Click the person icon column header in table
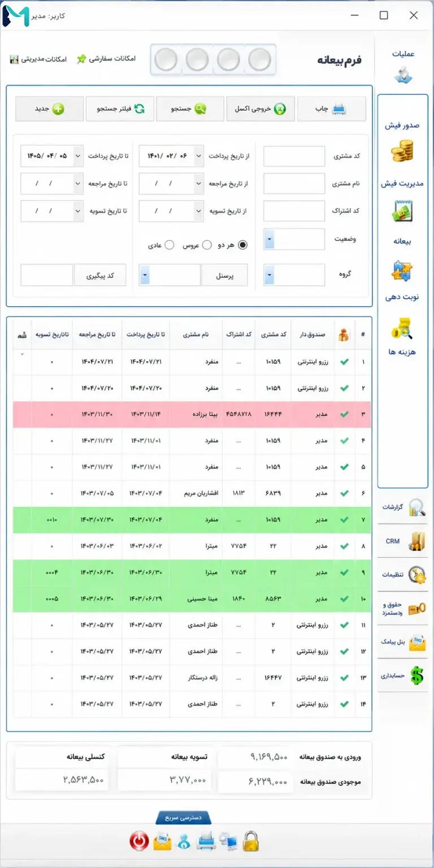Screen dimensions: 434x868 343,335
